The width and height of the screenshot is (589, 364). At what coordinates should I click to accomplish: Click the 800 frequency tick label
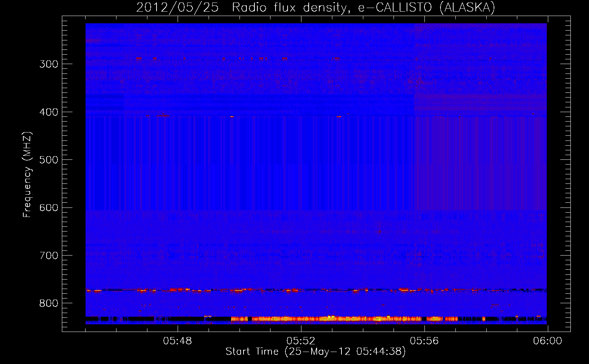click(49, 303)
